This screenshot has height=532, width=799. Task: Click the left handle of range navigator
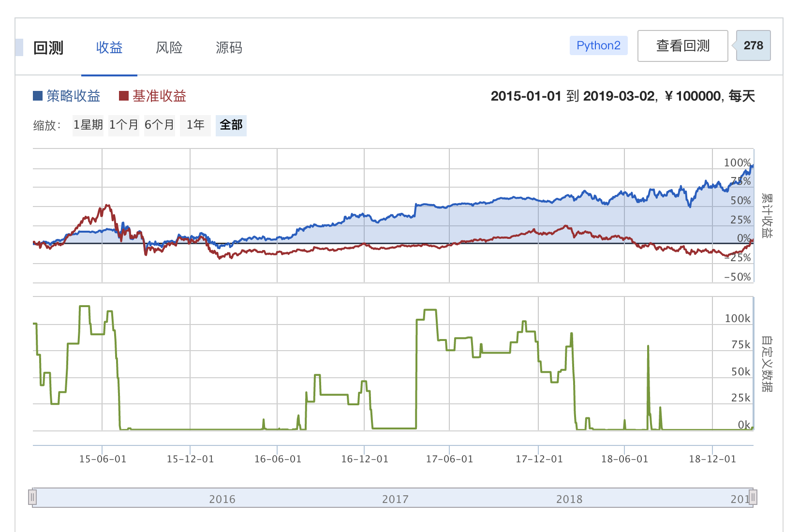point(32,497)
